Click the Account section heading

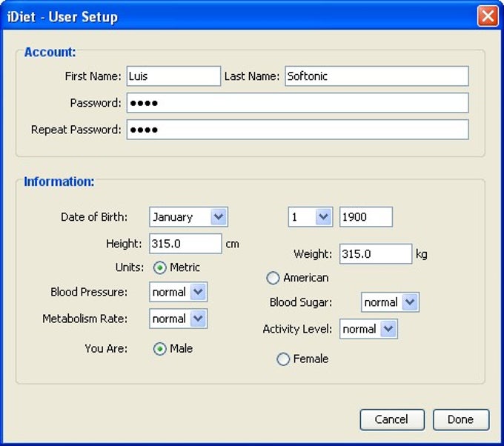pos(50,52)
